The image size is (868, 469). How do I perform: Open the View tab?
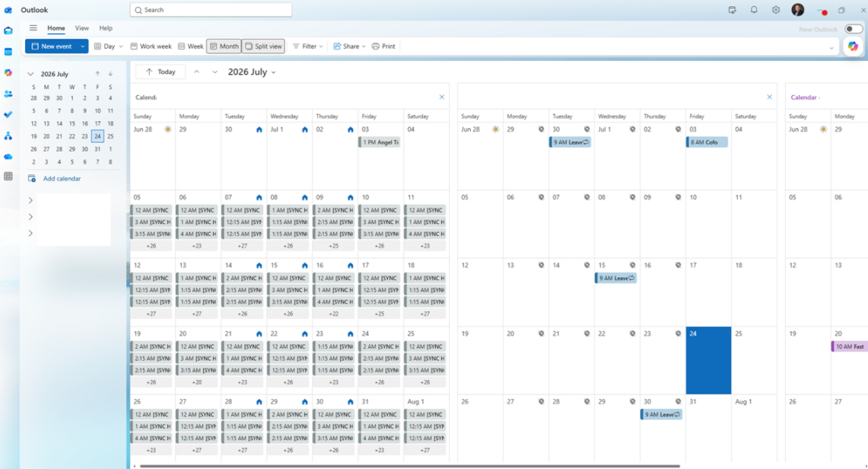click(82, 28)
